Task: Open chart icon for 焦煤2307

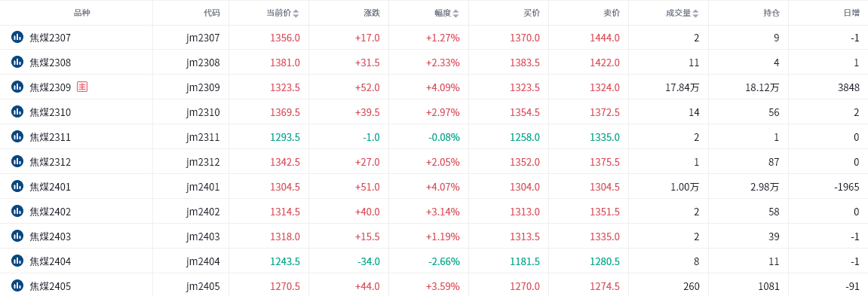Action: pyautogui.click(x=17, y=37)
